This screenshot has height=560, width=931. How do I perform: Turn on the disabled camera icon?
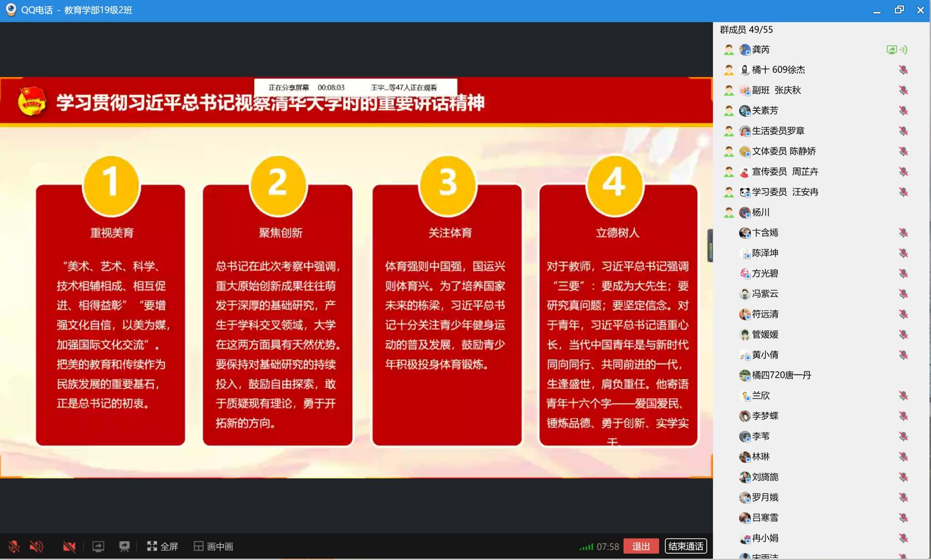click(x=69, y=546)
